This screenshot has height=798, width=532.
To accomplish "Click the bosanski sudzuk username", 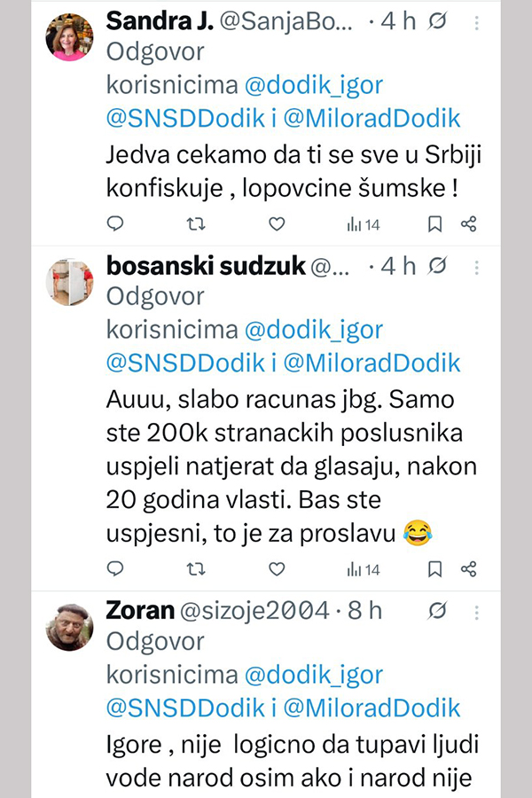I will (206, 265).
